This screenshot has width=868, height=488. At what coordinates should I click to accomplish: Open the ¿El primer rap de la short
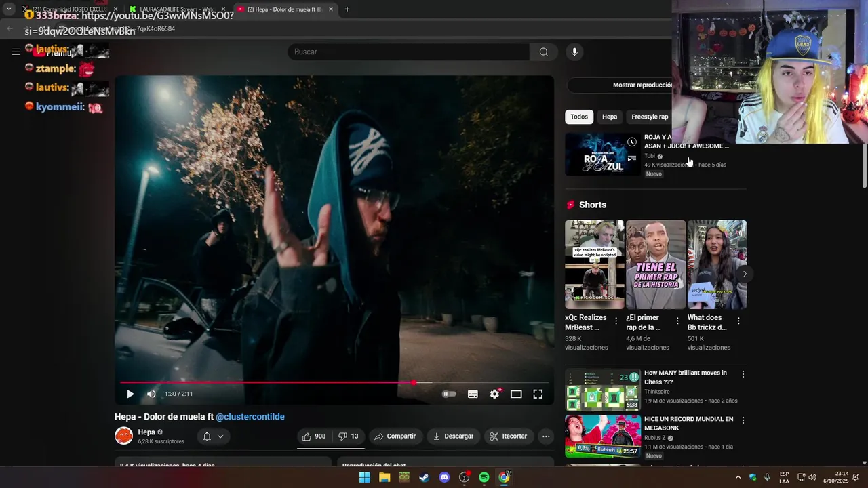point(656,264)
